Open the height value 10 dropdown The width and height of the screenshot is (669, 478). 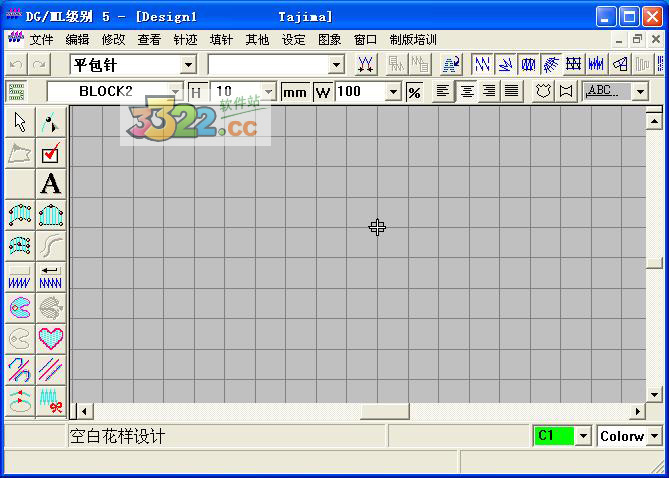point(268,92)
